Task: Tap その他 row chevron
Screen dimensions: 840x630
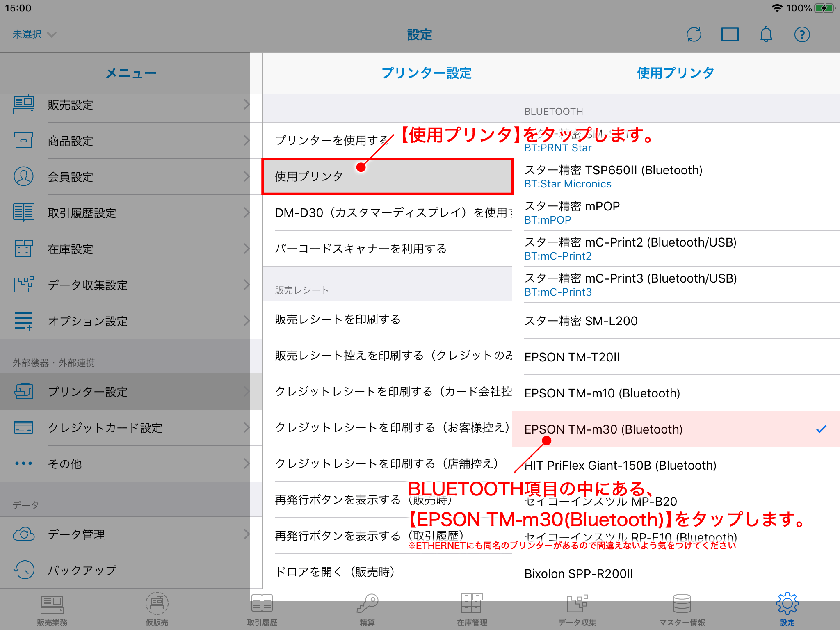Action: (x=246, y=463)
